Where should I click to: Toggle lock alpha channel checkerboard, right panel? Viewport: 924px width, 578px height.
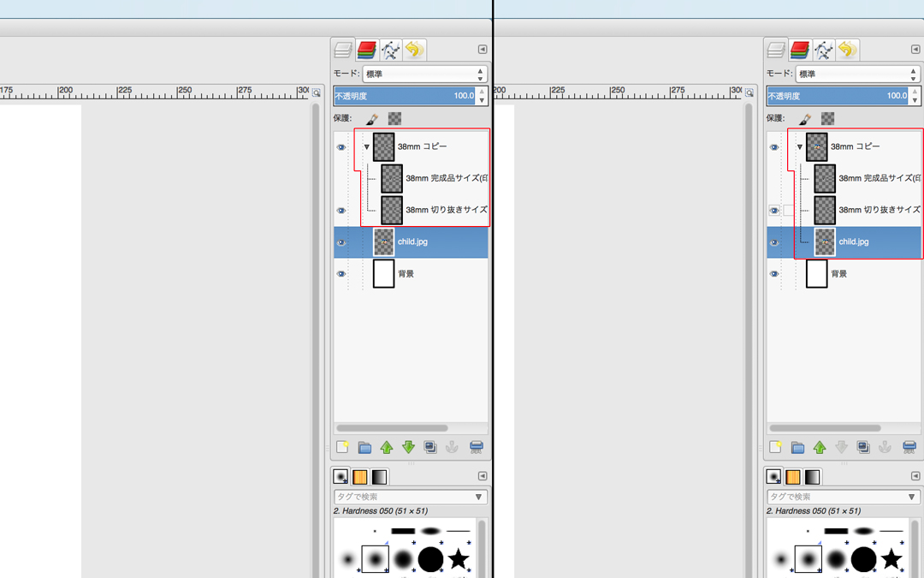pos(827,119)
